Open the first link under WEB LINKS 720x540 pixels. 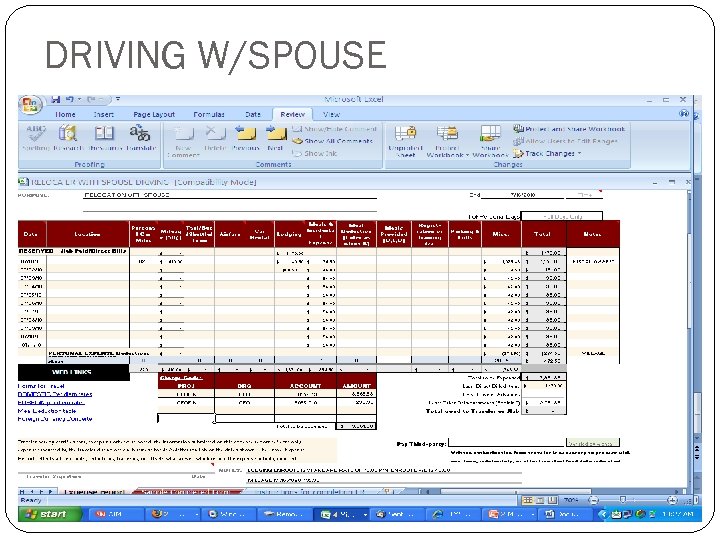41,386
